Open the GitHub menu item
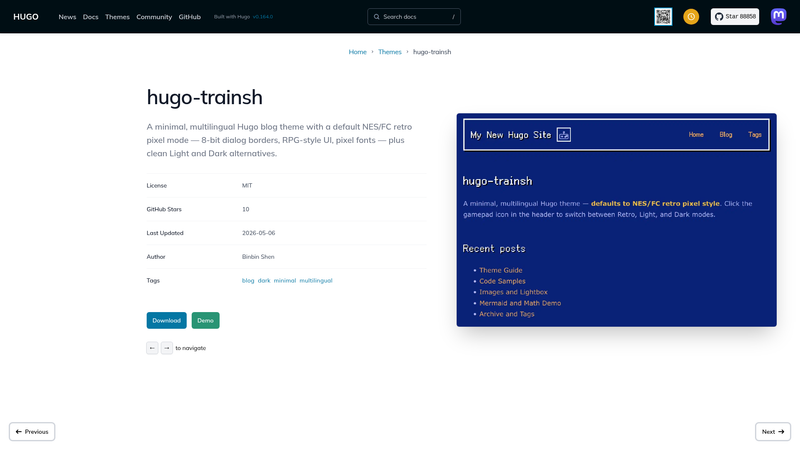Viewport: 800px width, 450px height. point(189,17)
